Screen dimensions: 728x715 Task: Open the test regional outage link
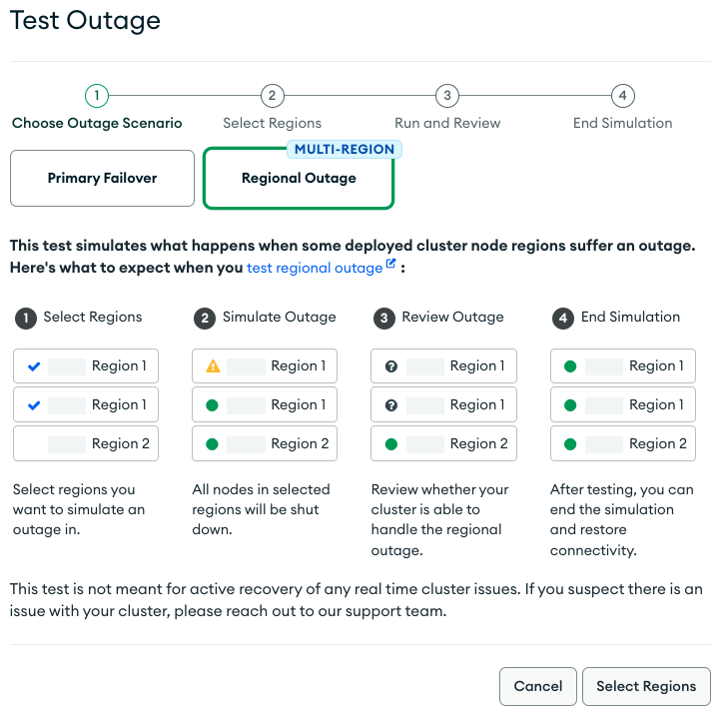314,269
